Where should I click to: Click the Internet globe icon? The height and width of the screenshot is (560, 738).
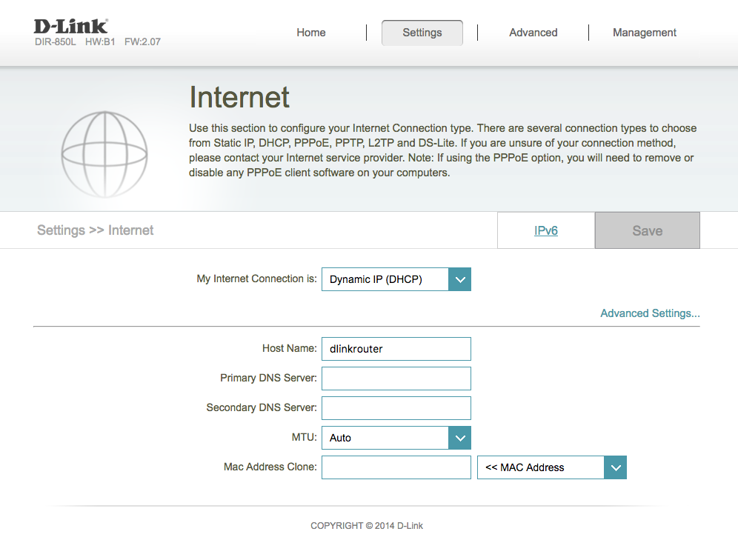tap(104, 154)
